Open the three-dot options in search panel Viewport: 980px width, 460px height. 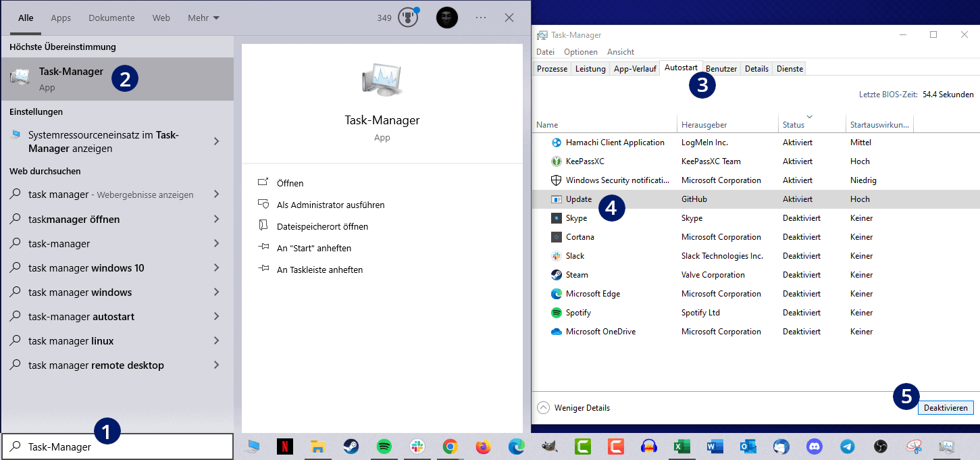481,18
